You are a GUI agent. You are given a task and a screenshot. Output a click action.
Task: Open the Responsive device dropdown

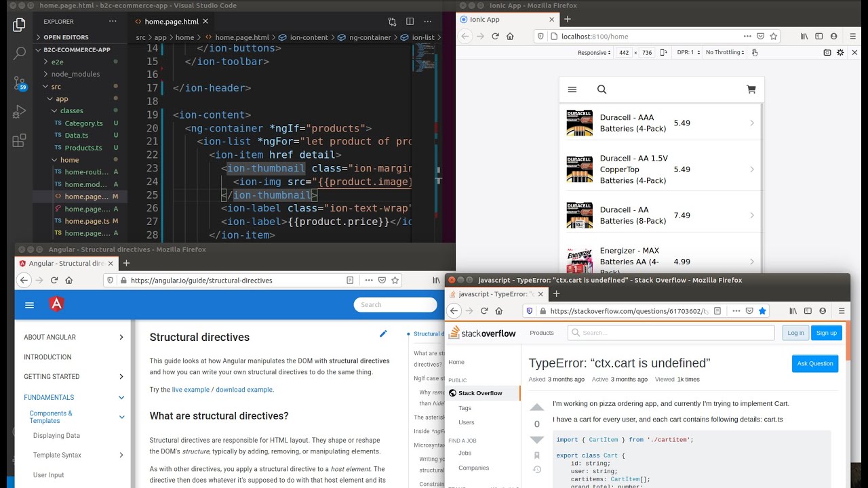coord(595,52)
